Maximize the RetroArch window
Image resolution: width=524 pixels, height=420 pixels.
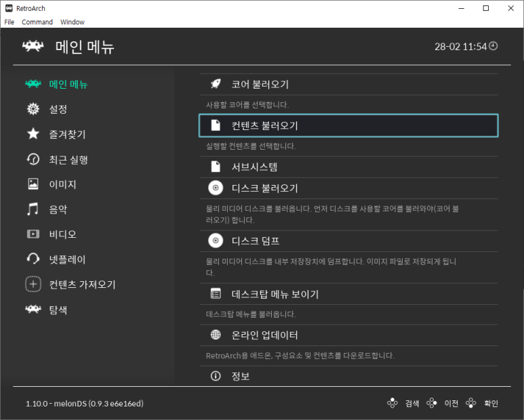point(486,8)
